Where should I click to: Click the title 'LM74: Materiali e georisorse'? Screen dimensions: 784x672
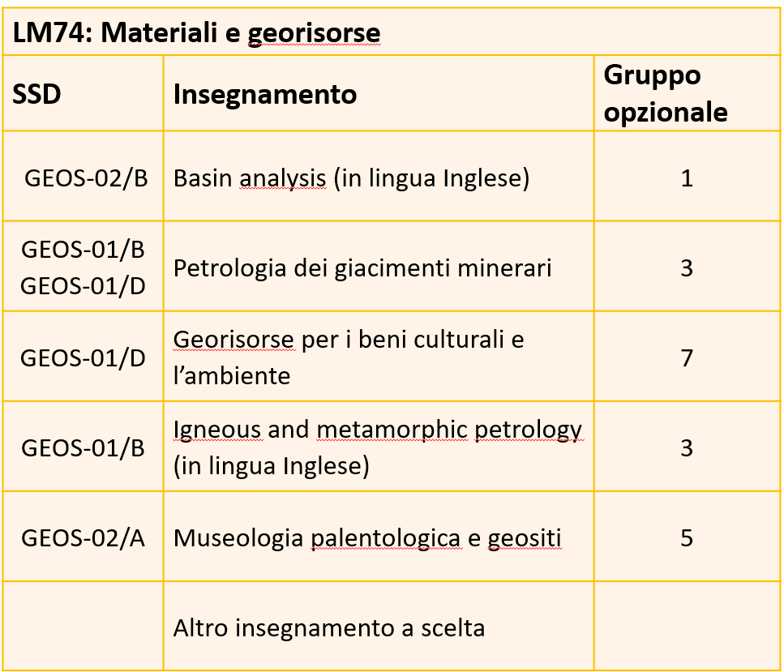coord(196,32)
